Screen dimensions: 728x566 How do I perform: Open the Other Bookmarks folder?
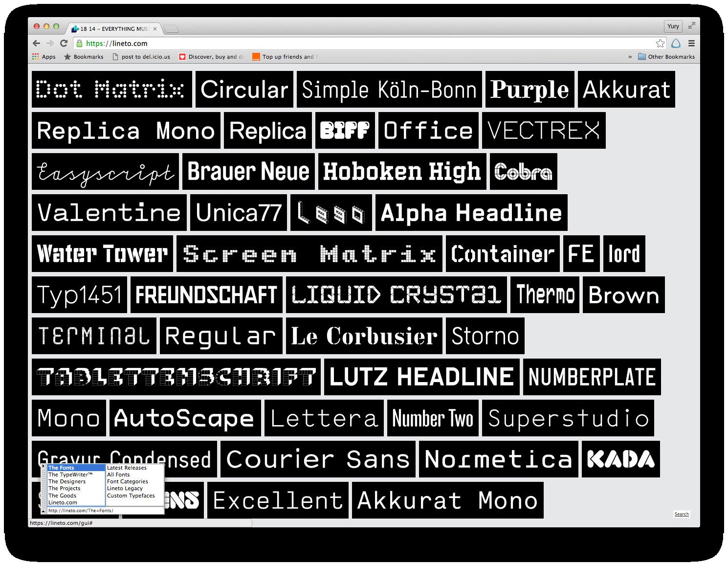click(666, 57)
